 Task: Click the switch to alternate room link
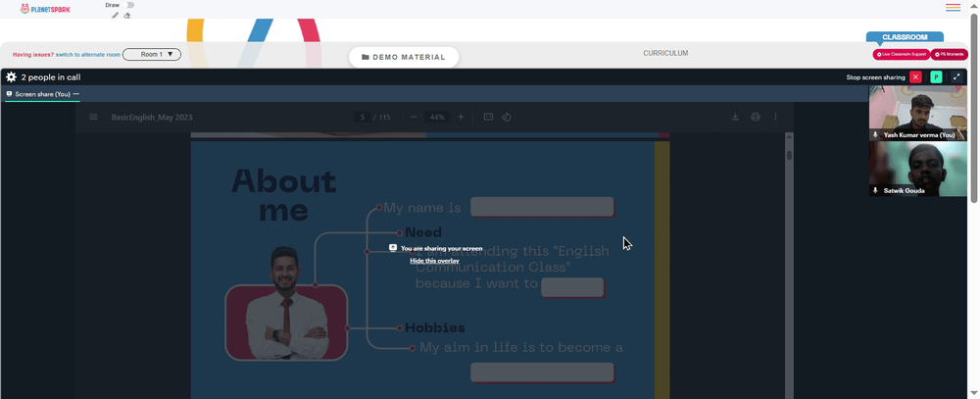tap(88, 55)
